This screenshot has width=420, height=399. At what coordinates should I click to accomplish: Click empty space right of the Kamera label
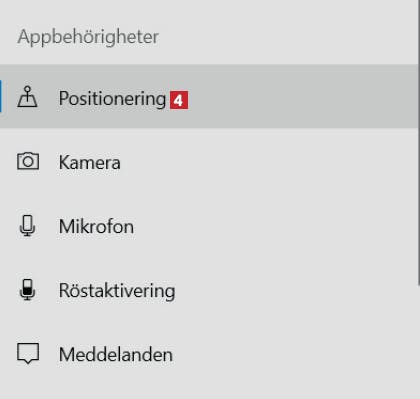point(268,161)
